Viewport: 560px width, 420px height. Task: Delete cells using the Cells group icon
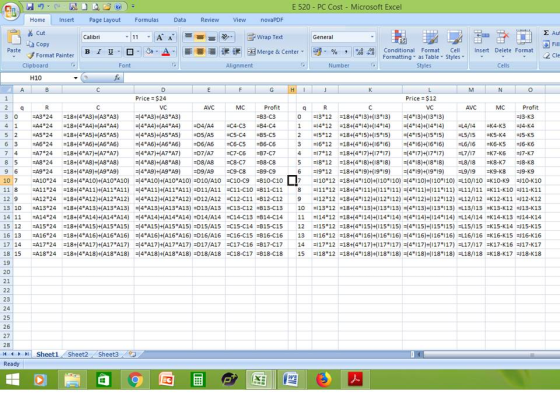click(x=502, y=37)
